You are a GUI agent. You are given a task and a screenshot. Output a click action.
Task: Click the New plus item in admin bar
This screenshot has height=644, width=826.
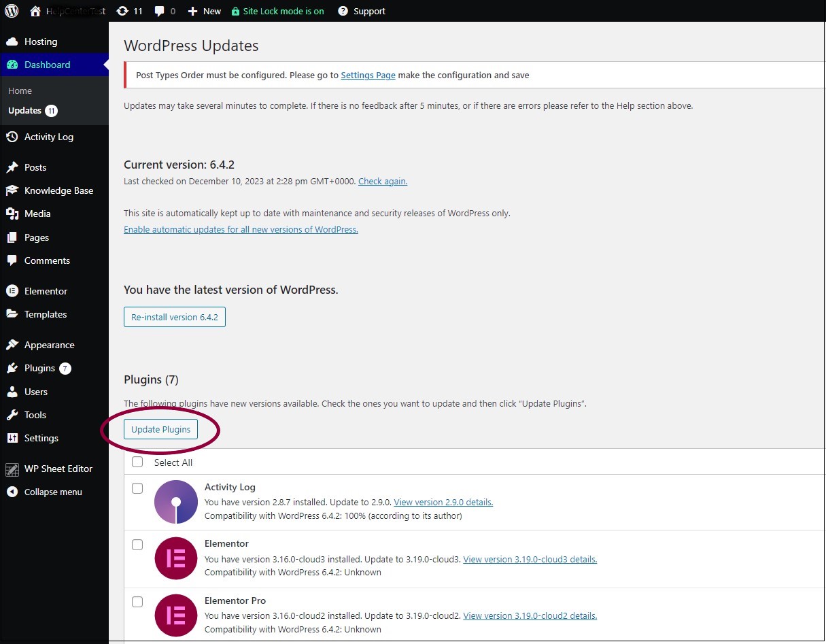point(204,11)
